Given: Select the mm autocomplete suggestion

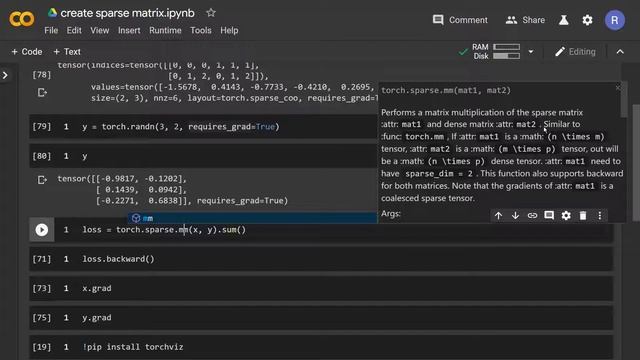Looking at the screenshot, I should coord(252,218).
